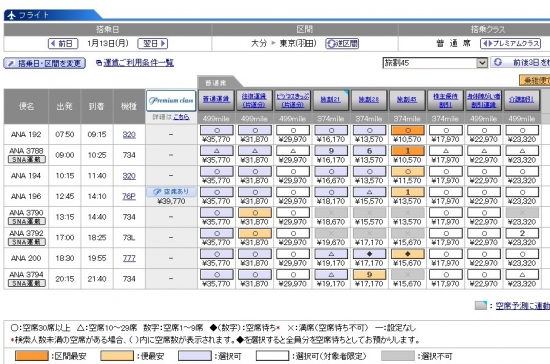The image size is (550, 364).
Task: Select the 旅割45 fare column header
Action: (x=407, y=100)
